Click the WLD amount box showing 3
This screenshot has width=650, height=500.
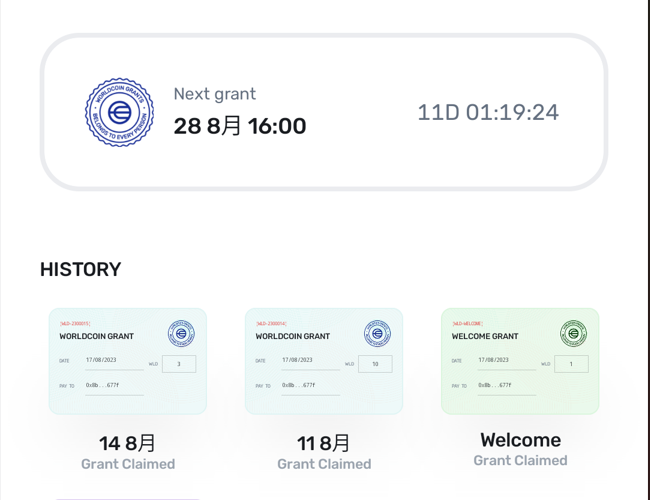point(179,364)
